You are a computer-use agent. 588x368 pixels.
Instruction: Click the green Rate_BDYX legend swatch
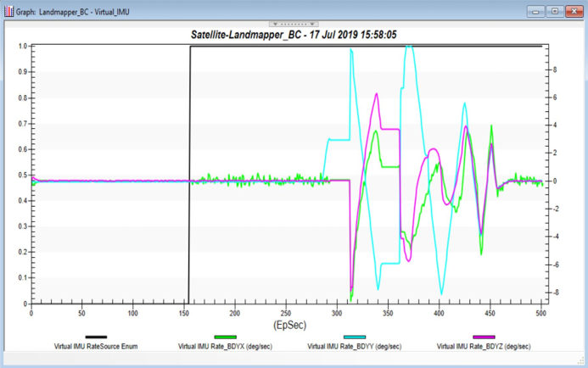pyautogui.click(x=225, y=337)
